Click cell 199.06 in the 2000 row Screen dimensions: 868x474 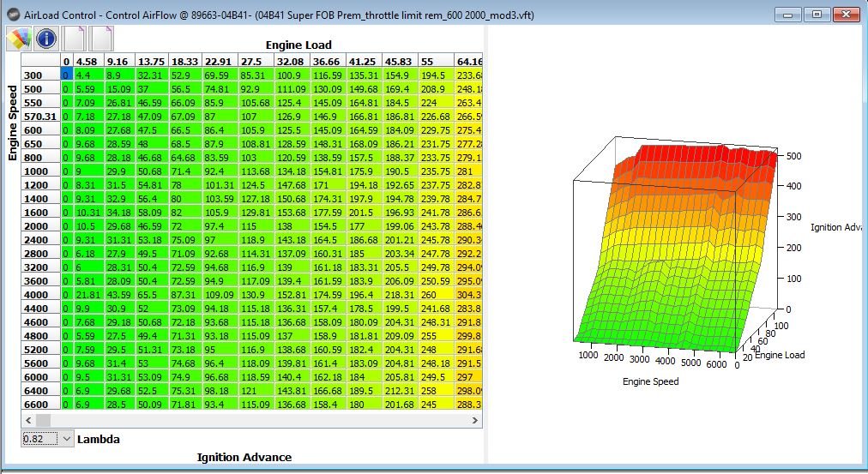[x=401, y=225]
